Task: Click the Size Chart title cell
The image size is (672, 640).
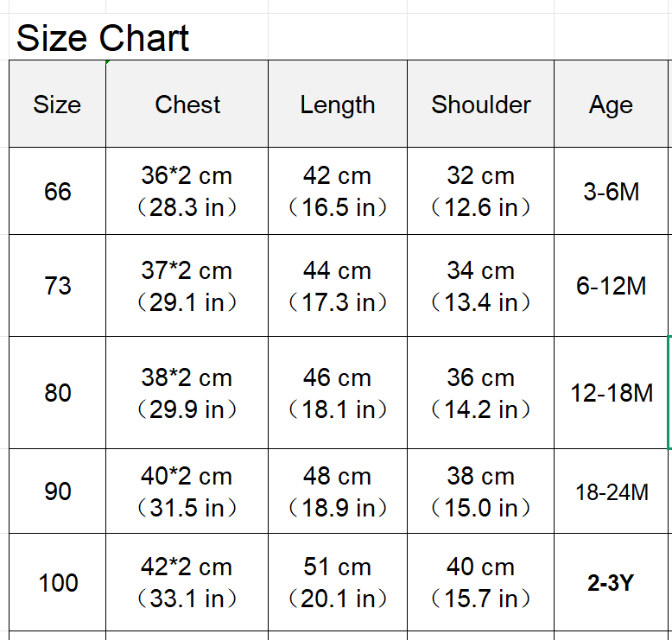Action: pyautogui.click(x=103, y=39)
